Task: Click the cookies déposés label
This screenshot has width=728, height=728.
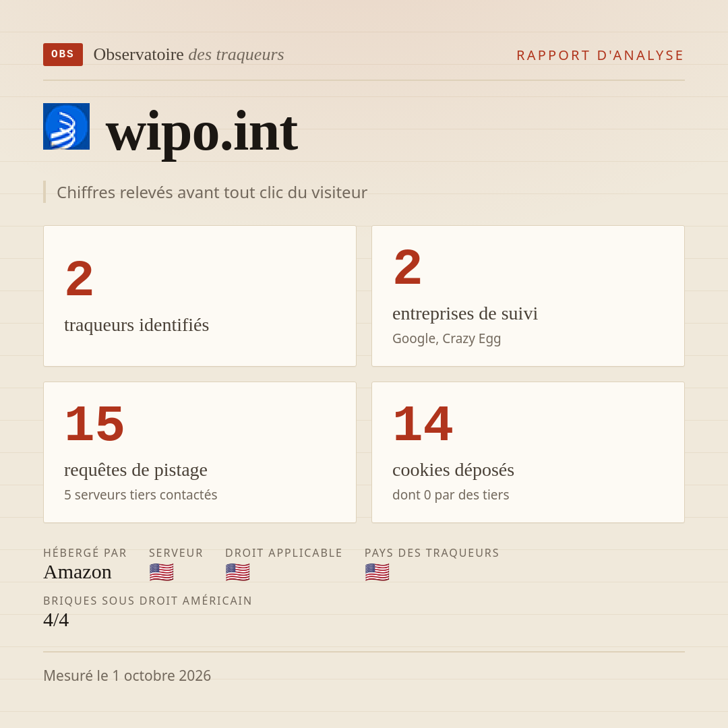Action: pos(453,470)
